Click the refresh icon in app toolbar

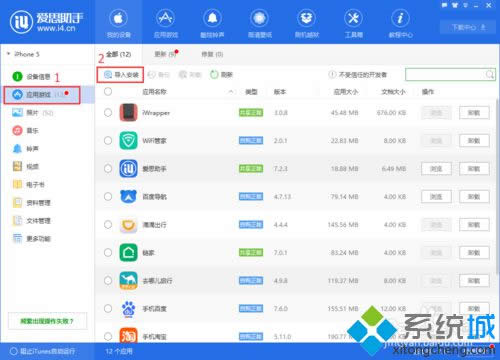214,75
